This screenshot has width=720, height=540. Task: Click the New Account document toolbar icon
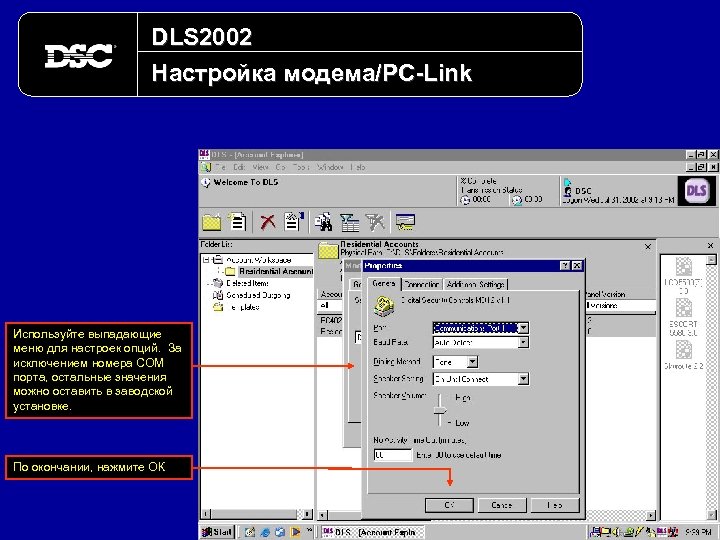[238, 222]
